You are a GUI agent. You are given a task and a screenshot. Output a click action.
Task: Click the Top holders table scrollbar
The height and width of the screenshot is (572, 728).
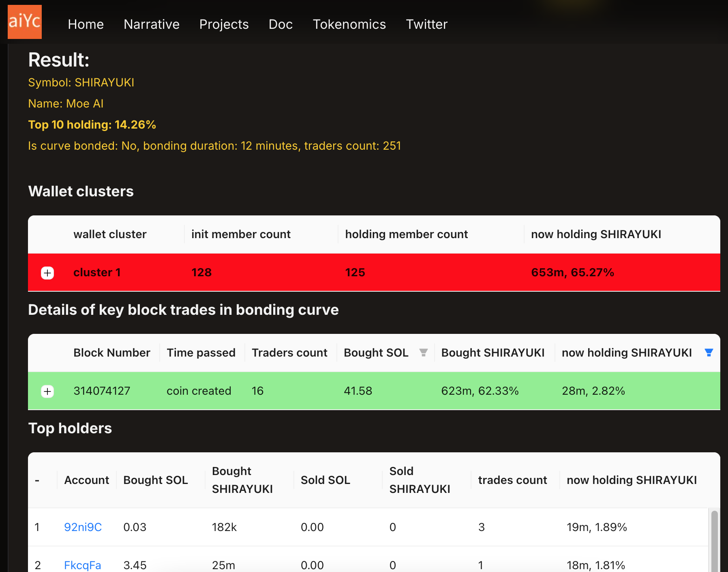(x=714, y=540)
